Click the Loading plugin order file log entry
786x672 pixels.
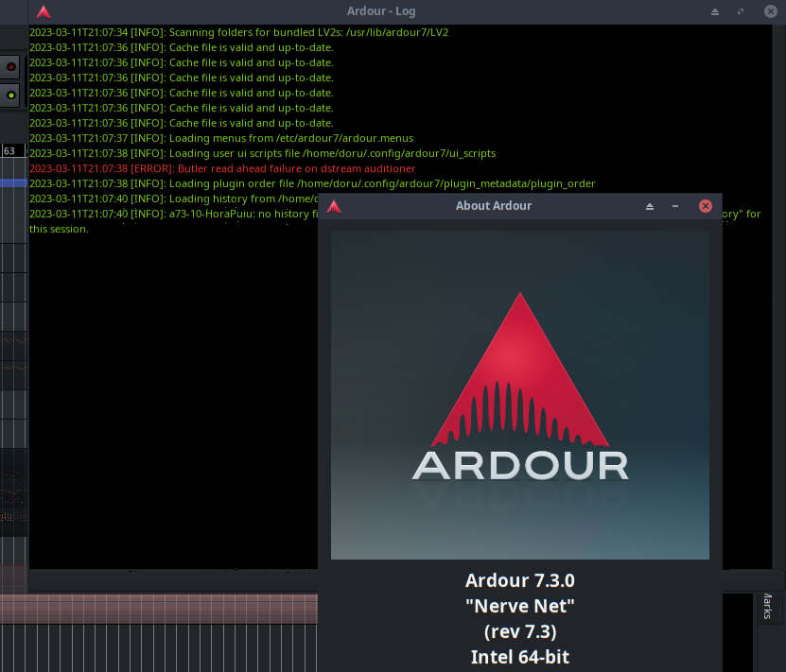(x=312, y=183)
